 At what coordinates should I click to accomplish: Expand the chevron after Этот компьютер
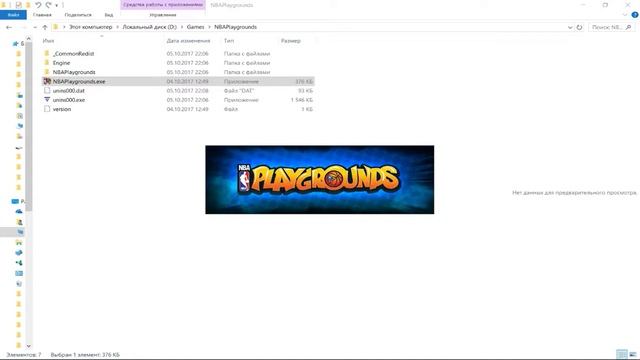coord(118,27)
